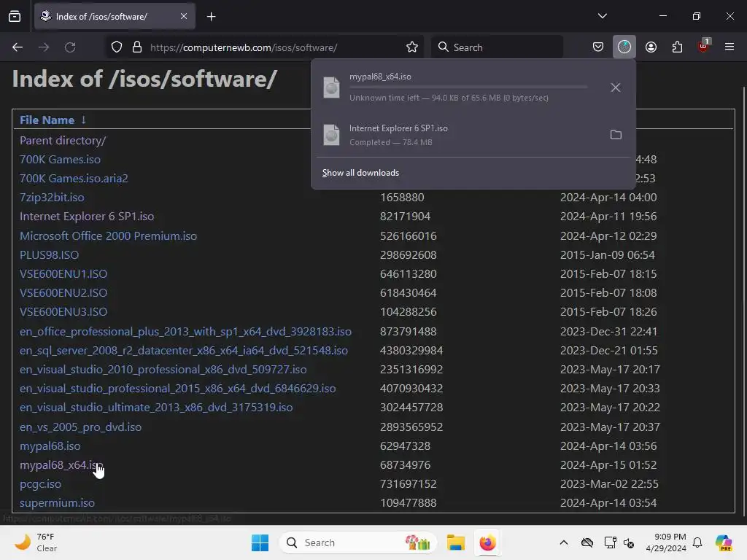Click the Internet Explorer 6 SP1.iso download file icon

[332, 135]
